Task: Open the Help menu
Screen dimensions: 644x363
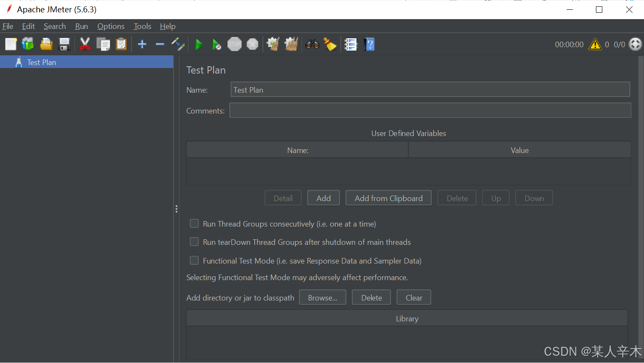Action: point(168,26)
